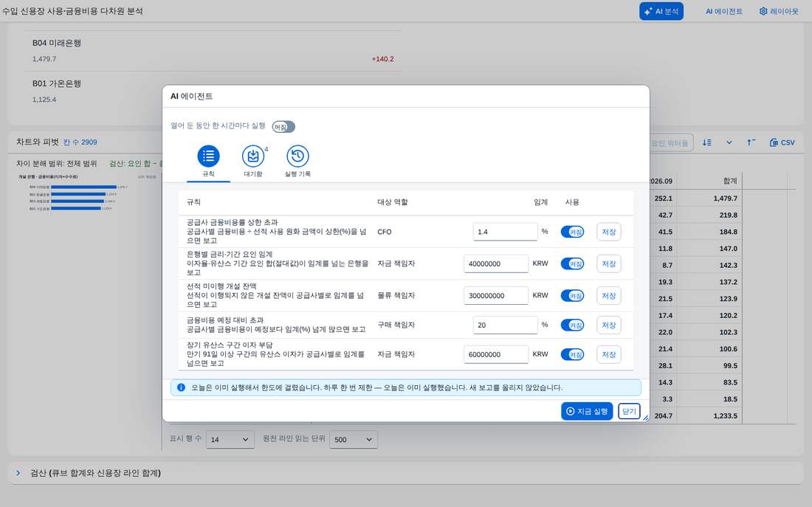812x507 pixels.
Task: Click the 지금 실행 button
Action: point(587,411)
